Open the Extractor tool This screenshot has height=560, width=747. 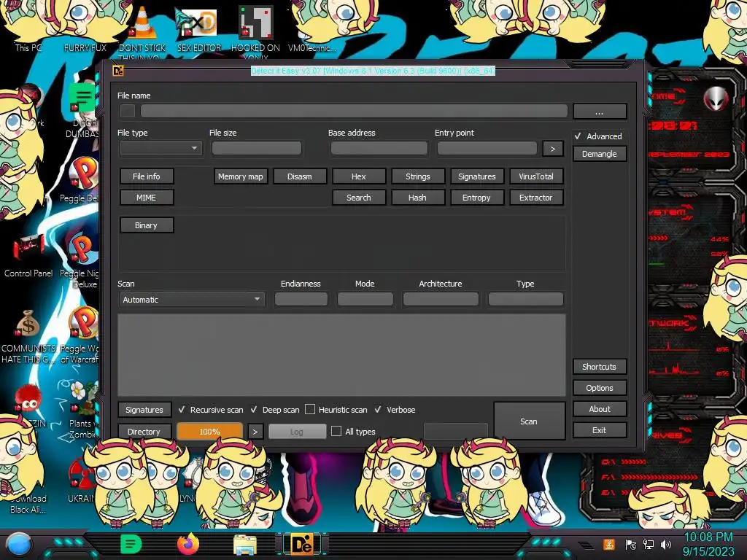tap(536, 197)
